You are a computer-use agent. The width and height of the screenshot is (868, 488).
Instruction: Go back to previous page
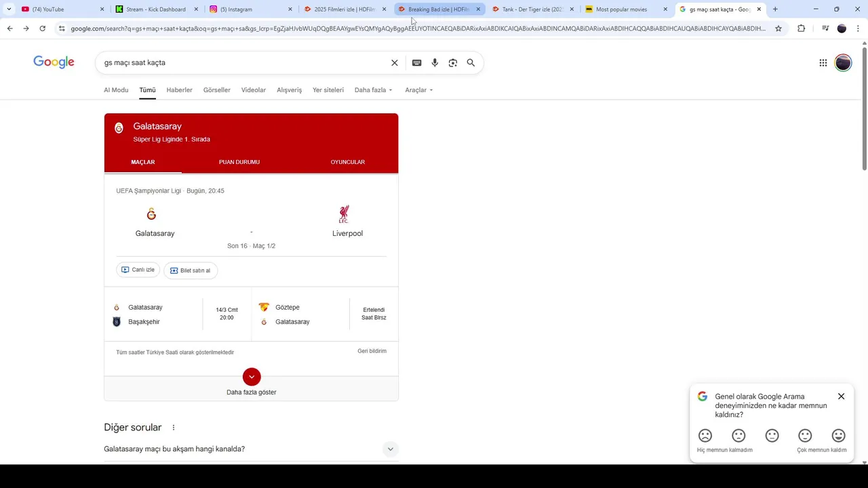(9, 28)
